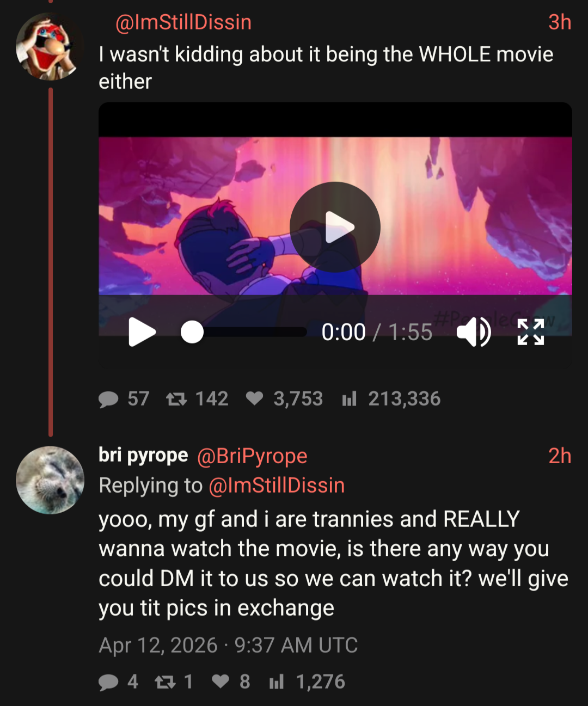The height and width of the screenshot is (706, 588).
Task: Click the small play button in the video controls
Action: (x=142, y=332)
